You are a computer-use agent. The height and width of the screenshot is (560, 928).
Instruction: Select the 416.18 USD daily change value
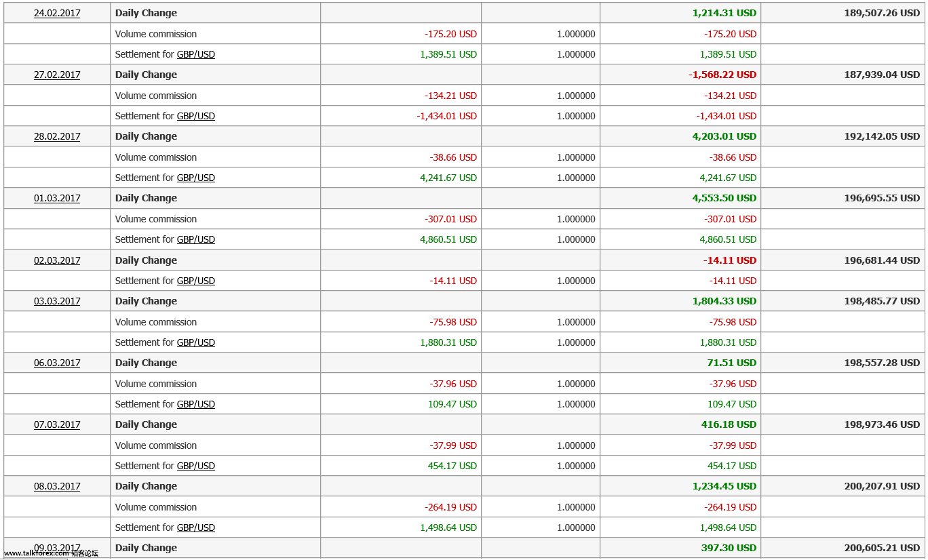(729, 424)
